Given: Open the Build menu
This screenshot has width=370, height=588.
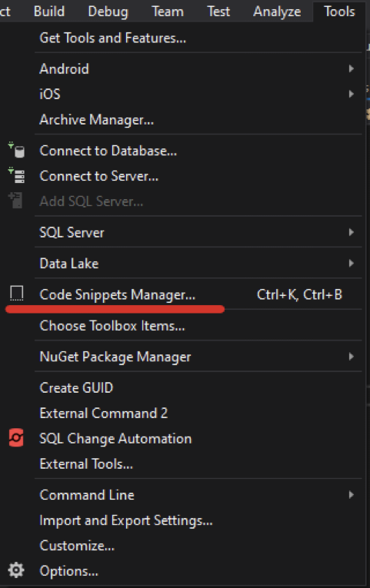Looking at the screenshot, I should pos(49,12).
